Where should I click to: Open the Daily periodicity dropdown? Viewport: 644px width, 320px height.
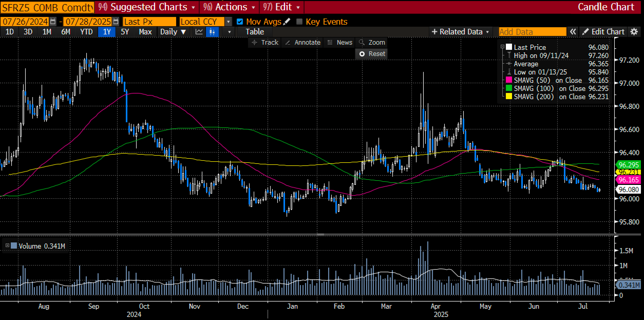pos(173,32)
